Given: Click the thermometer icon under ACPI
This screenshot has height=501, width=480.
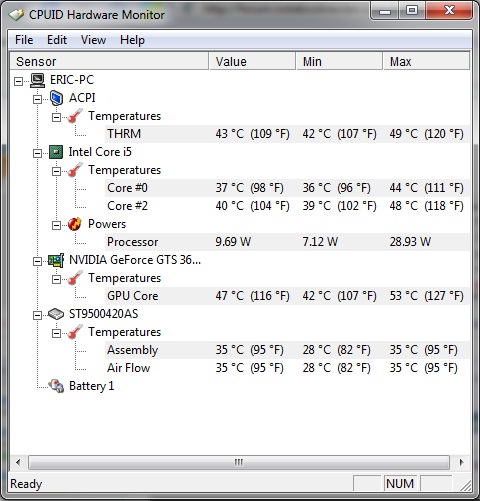Looking at the screenshot, I should (x=75, y=116).
